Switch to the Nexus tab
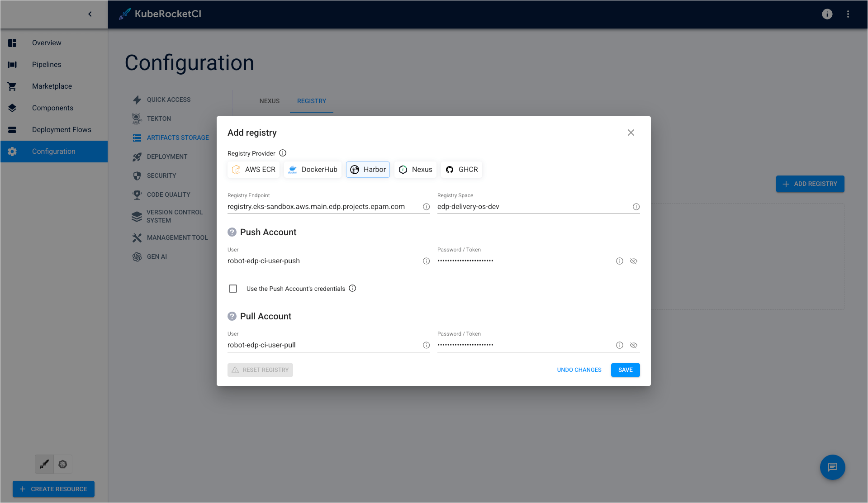Viewport: 868px width, 503px height. pos(270,101)
